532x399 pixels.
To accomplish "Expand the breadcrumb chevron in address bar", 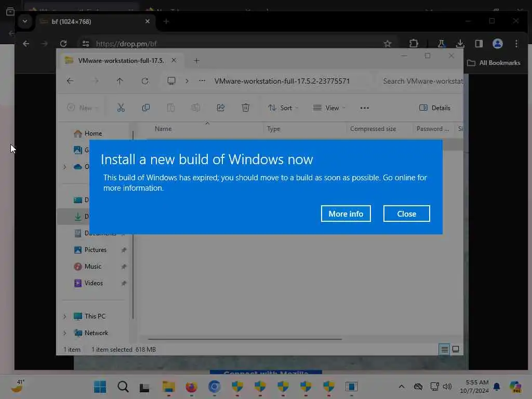I will (187, 81).
